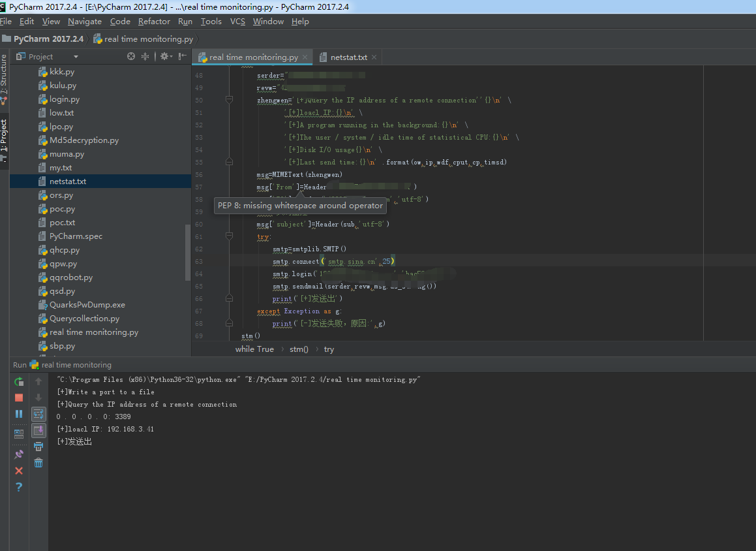This screenshot has width=756, height=551.
Task: Click fold end marker at line 66
Action: (229, 298)
